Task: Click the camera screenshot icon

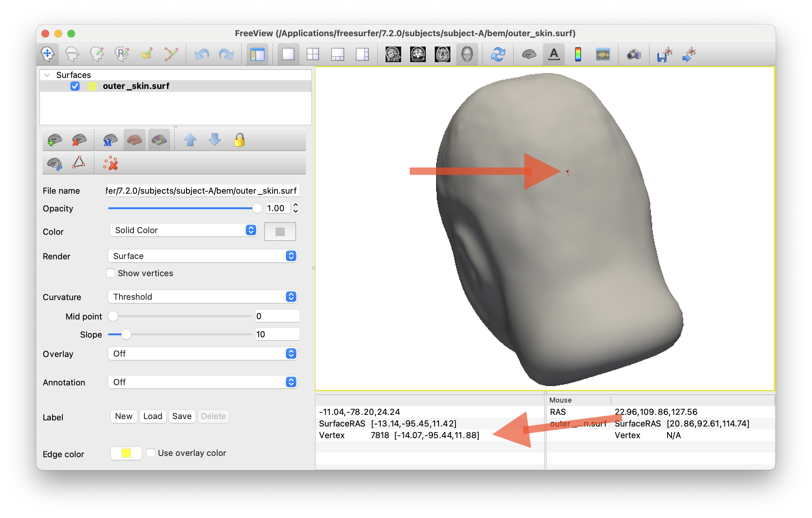Action: 634,54
